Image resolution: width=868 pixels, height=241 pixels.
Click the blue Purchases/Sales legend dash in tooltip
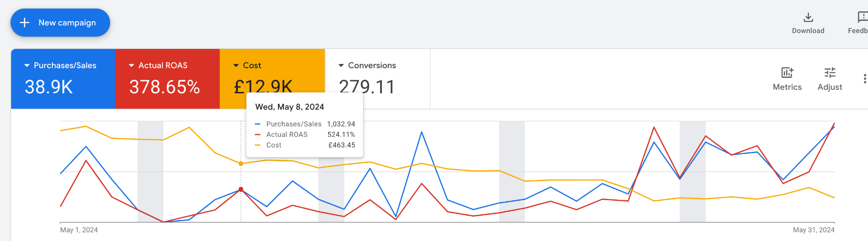pyautogui.click(x=258, y=124)
